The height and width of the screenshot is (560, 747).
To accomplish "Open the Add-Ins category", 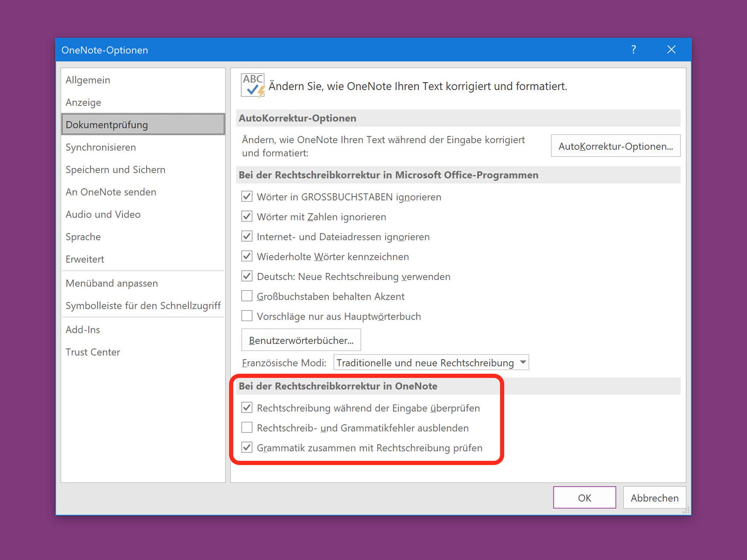I will click(x=143, y=329).
